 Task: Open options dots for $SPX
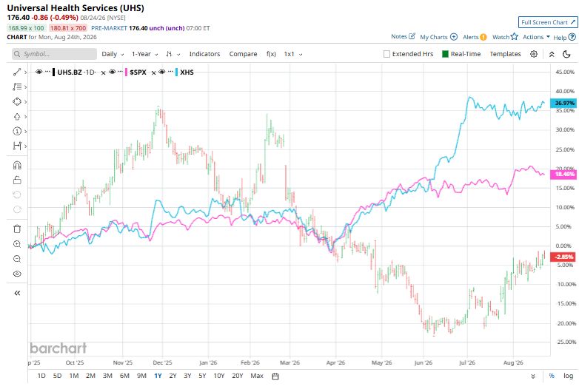[x=120, y=72]
